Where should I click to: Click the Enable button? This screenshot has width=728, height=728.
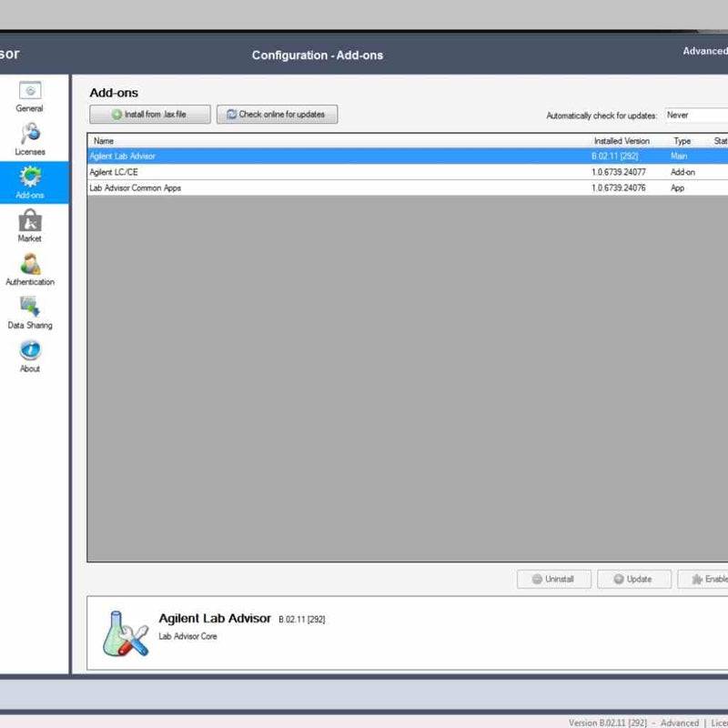[x=703, y=579]
